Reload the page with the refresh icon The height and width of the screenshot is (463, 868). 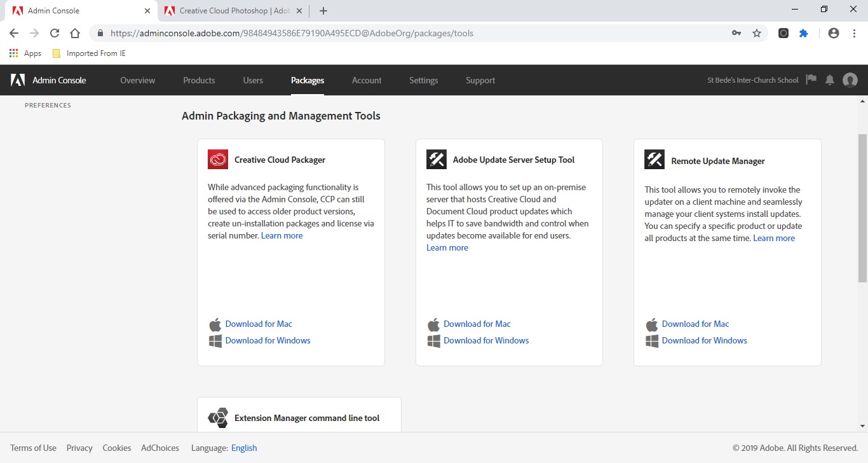tap(55, 33)
